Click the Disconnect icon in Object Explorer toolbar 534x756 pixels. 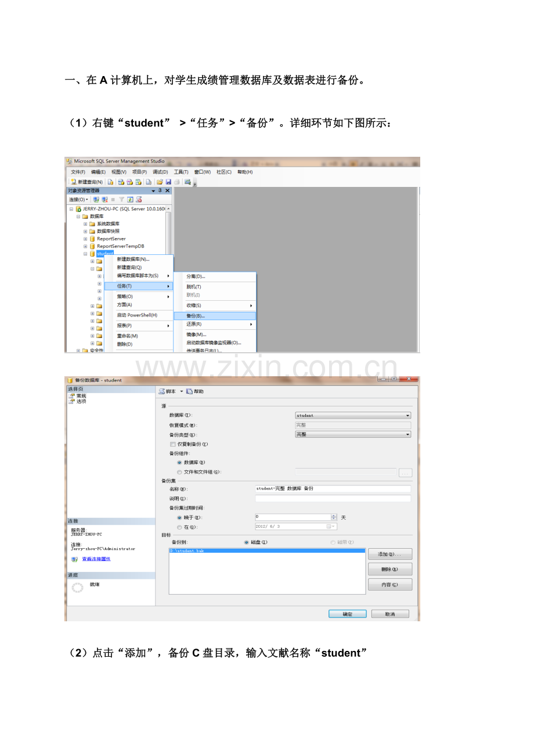[104, 199]
